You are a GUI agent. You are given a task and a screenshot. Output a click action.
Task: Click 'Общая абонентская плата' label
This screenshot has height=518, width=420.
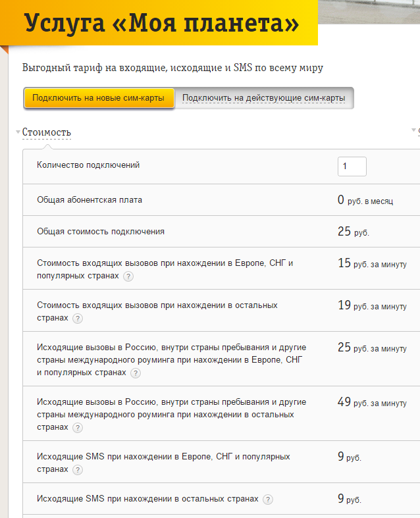coord(90,200)
